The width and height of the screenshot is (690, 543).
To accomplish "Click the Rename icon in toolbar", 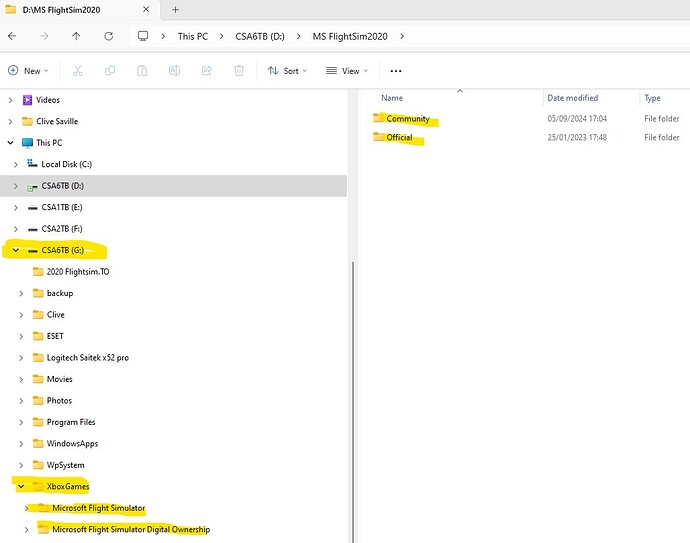I will coord(174,71).
